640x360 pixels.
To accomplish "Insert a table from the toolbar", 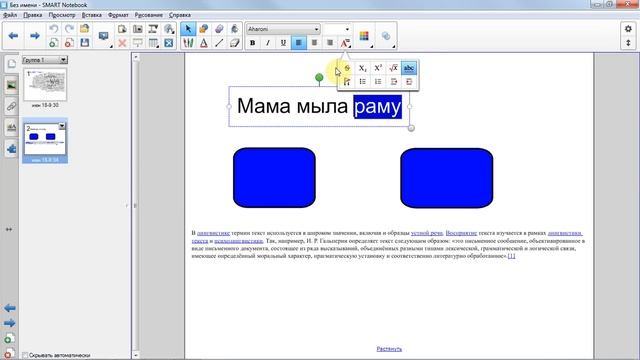I will [x=153, y=43].
